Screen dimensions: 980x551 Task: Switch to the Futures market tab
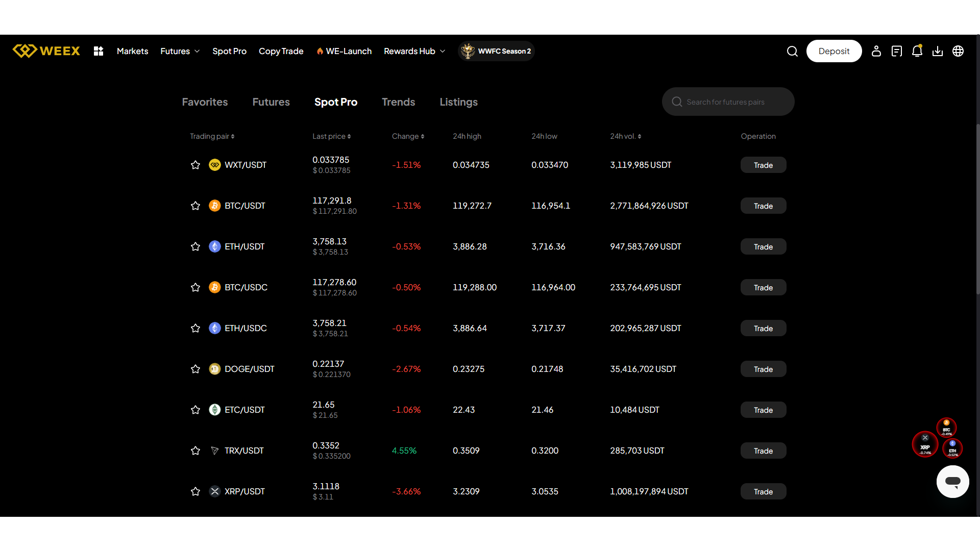(x=271, y=102)
